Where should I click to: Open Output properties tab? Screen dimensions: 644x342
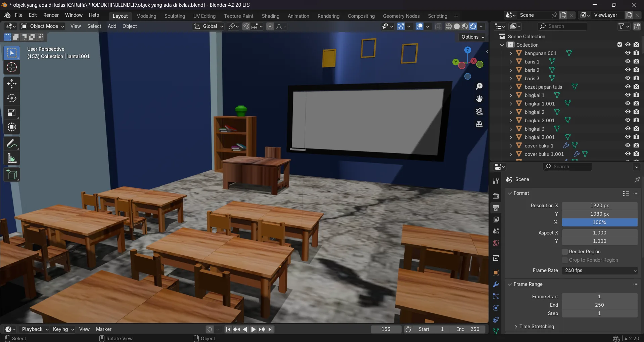tap(496, 208)
